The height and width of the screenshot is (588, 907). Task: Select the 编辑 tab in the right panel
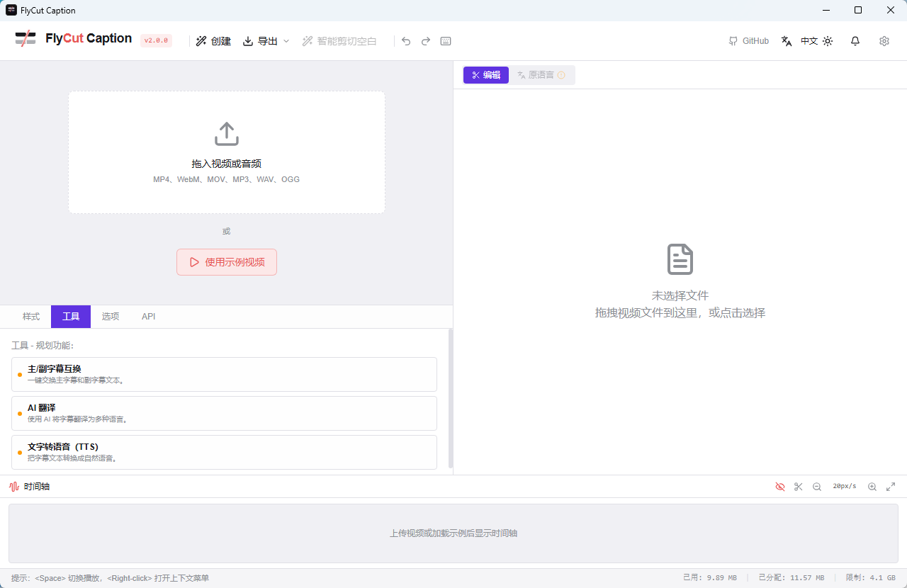click(x=486, y=75)
